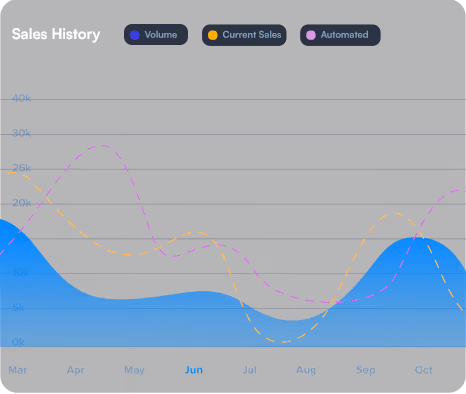The width and height of the screenshot is (466, 394).
Task: Click the 0k axis label
Action: tap(18, 342)
